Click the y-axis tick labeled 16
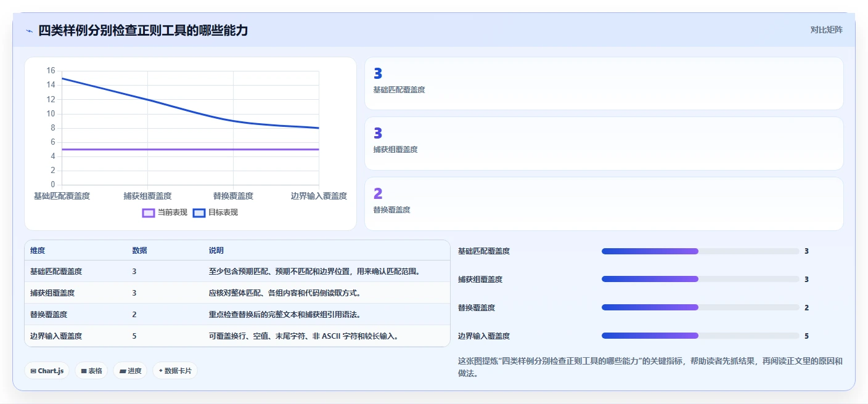Image resolution: width=868 pixels, height=404 pixels. [x=51, y=71]
